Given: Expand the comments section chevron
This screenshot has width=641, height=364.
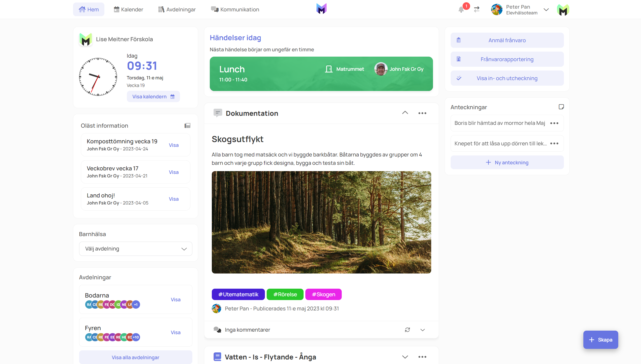Looking at the screenshot, I should pos(423,330).
